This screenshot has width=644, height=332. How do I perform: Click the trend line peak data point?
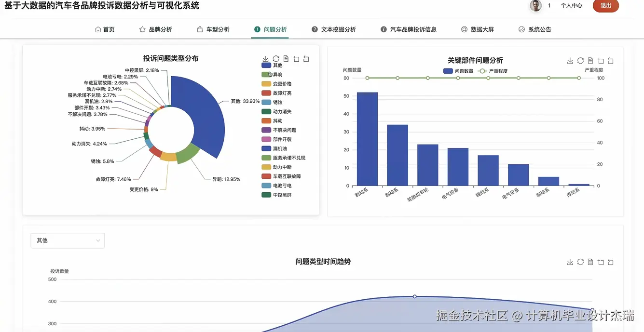(x=415, y=296)
